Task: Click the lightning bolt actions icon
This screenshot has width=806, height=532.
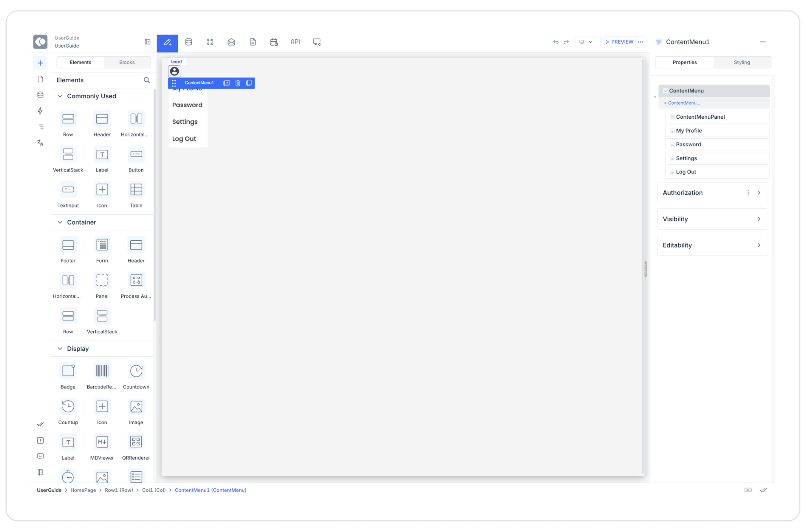Action: click(40, 111)
